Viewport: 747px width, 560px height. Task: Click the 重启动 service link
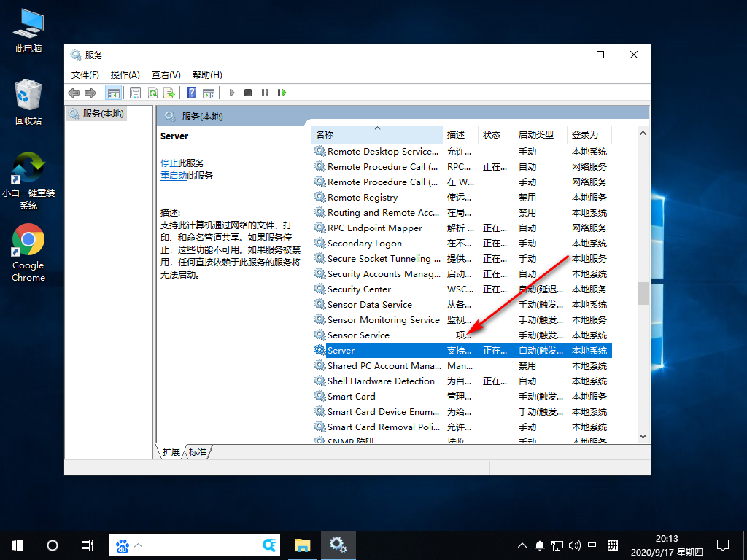pos(174,176)
